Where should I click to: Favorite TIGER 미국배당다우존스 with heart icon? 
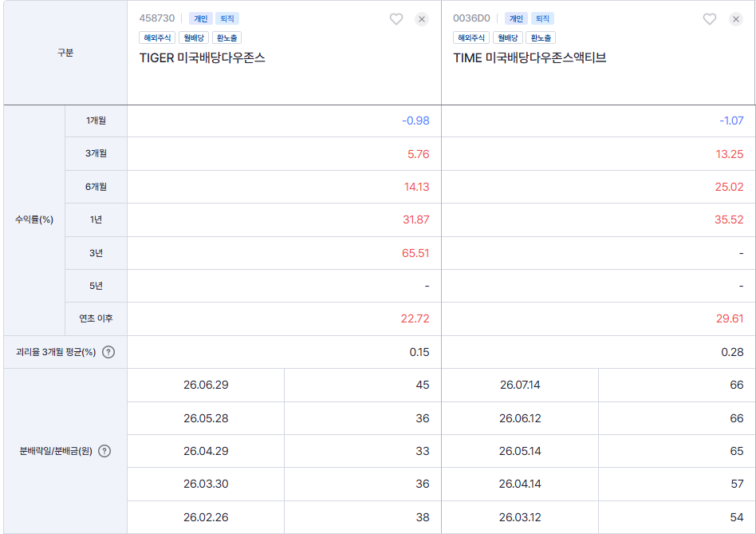click(396, 19)
